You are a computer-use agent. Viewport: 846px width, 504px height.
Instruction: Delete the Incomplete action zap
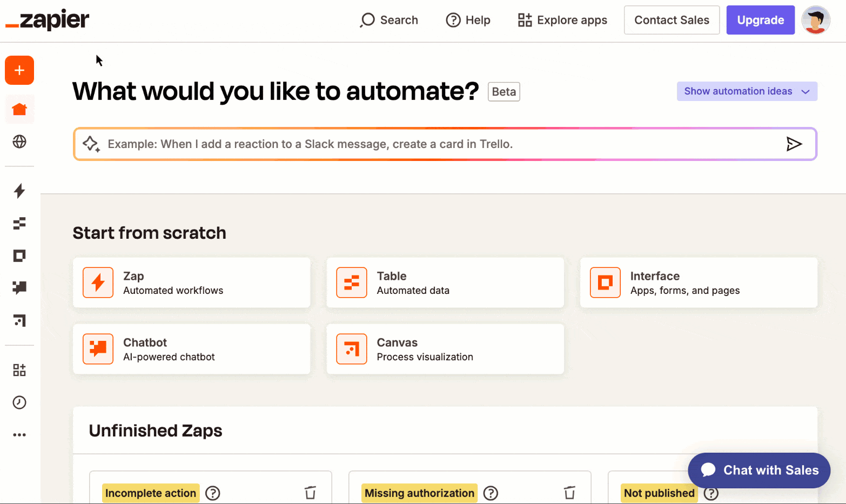pyautogui.click(x=310, y=493)
